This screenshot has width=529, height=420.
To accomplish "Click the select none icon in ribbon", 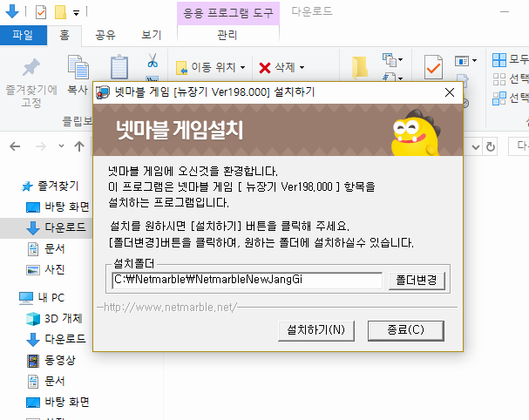I will point(499,79).
